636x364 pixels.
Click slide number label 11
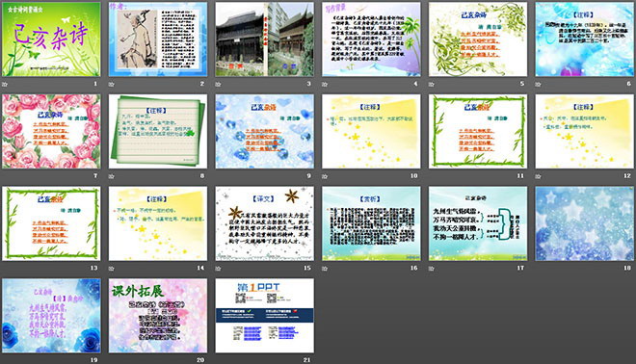(x=520, y=175)
